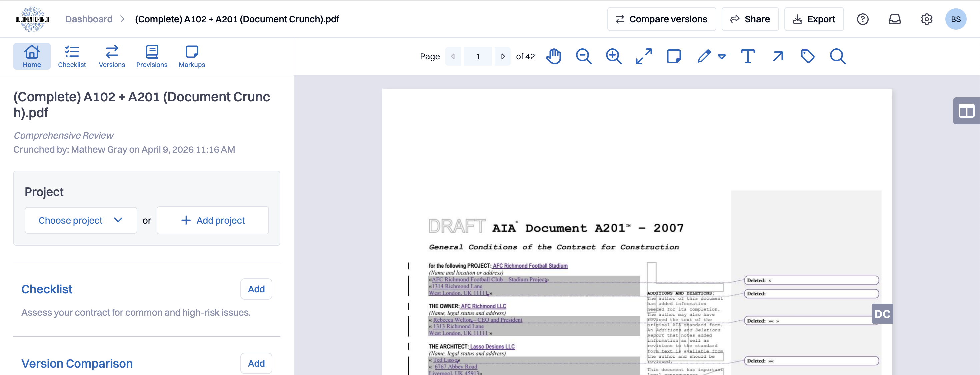Open the Choose project dropdown
Screen dimensions: 980x375
click(81, 220)
